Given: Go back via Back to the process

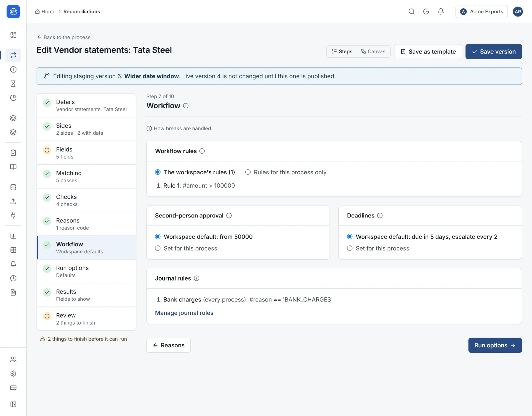Looking at the screenshot, I should click(64, 37).
